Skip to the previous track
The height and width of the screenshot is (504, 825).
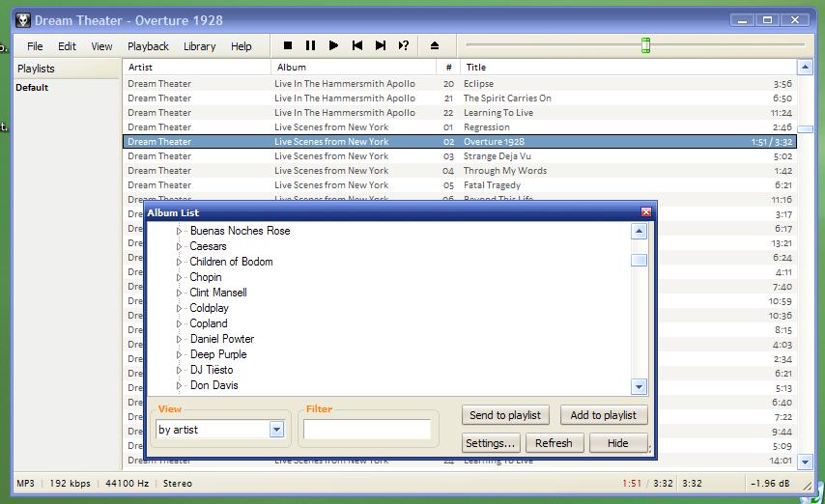click(357, 45)
